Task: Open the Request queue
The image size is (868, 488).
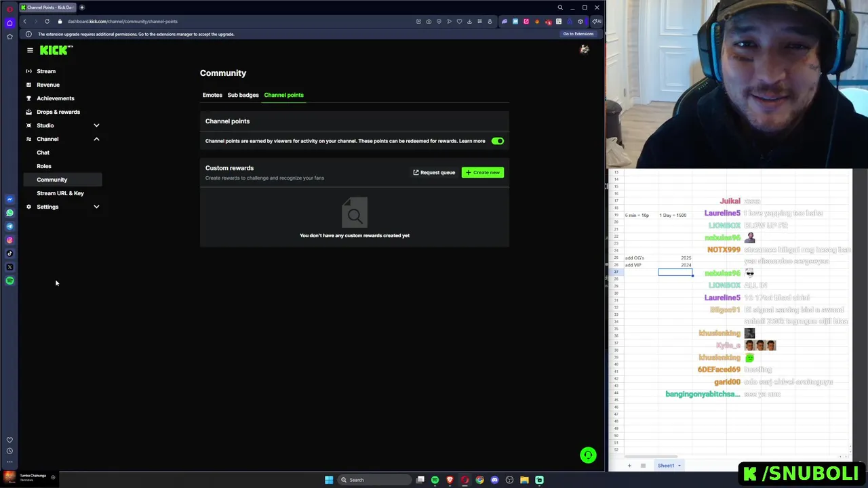Action: point(434,172)
